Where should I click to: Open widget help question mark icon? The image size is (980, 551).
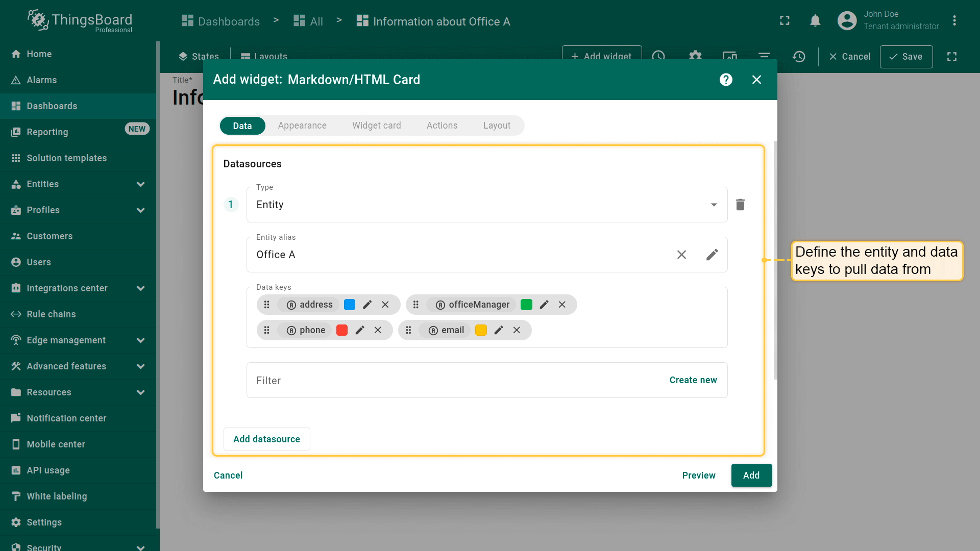pos(726,80)
